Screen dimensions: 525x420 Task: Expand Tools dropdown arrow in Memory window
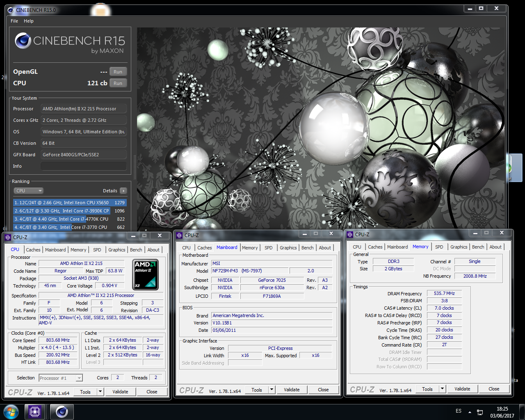point(442,389)
